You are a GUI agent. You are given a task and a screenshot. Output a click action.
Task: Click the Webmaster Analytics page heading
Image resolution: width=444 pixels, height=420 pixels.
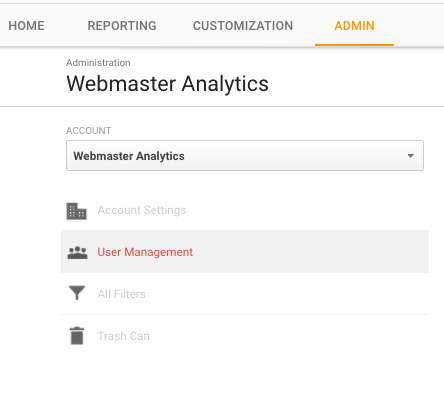pyautogui.click(x=167, y=84)
